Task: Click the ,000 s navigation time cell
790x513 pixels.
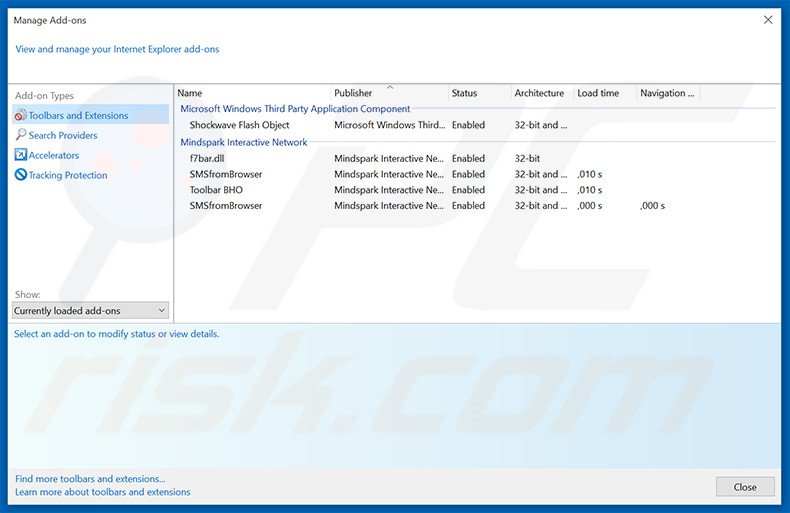Action: click(652, 206)
